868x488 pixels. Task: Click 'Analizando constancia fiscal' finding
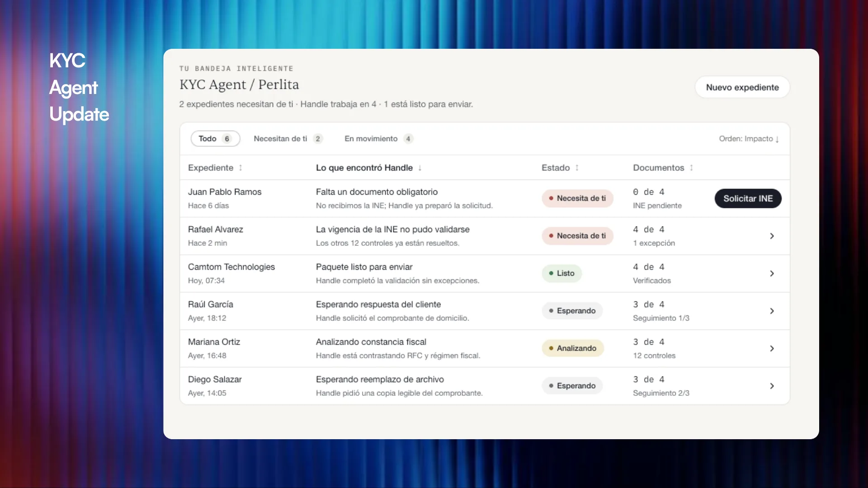point(371,342)
